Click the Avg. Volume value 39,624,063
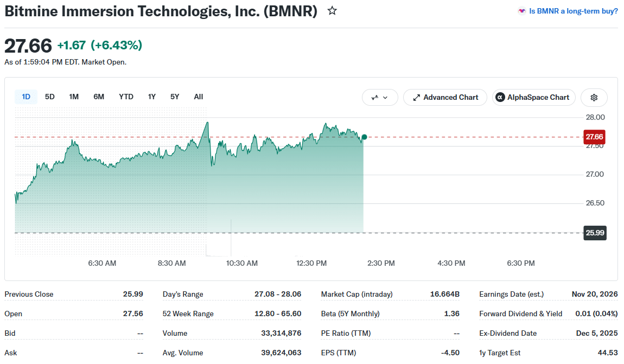The image size is (624, 364). point(281,353)
